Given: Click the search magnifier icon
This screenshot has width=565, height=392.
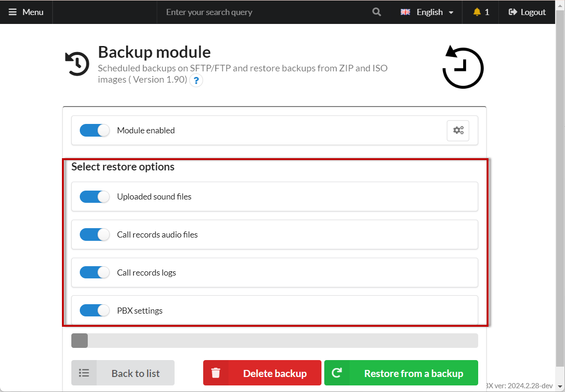Looking at the screenshot, I should [x=376, y=12].
